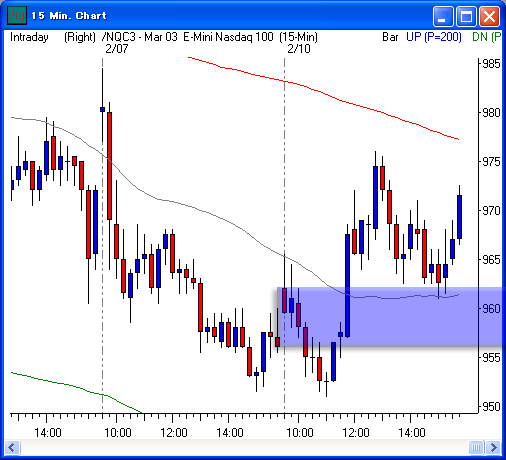Click the 12:00 time label under 2/10
The height and width of the screenshot is (460, 506).
click(356, 433)
